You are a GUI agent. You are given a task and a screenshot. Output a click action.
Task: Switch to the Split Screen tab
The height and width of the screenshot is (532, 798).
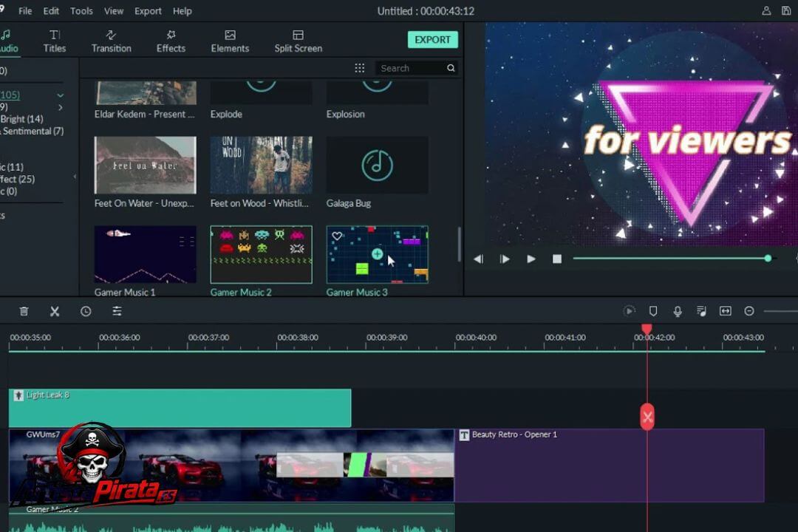pos(299,41)
